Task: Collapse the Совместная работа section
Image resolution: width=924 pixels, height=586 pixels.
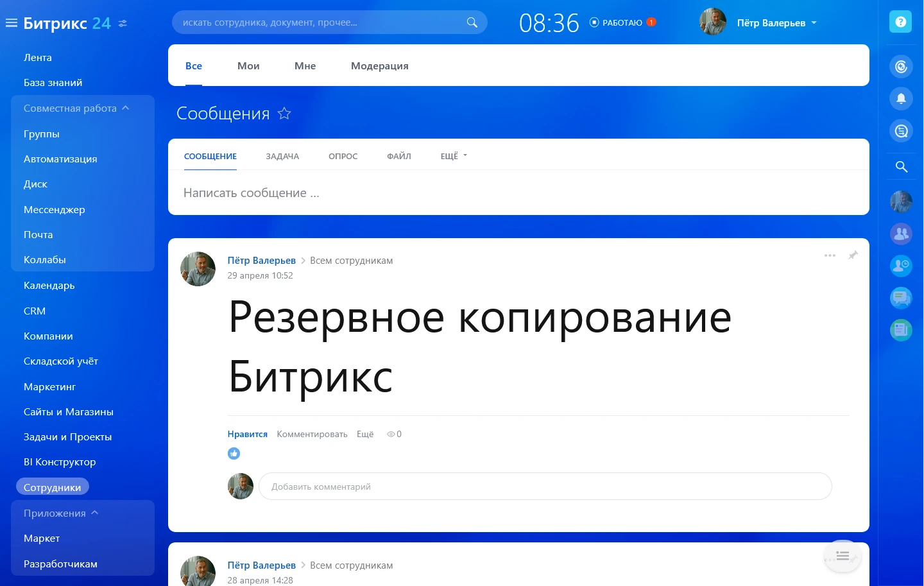Action: click(x=126, y=107)
